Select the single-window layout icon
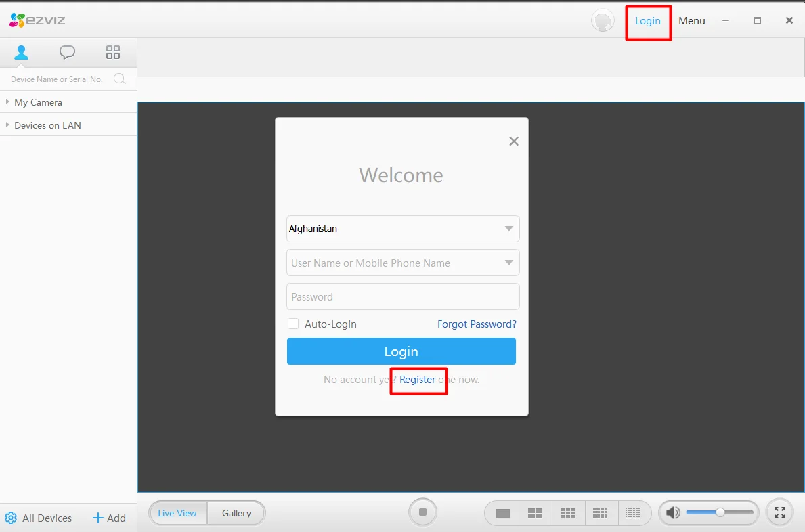 [x=502, y=514]
